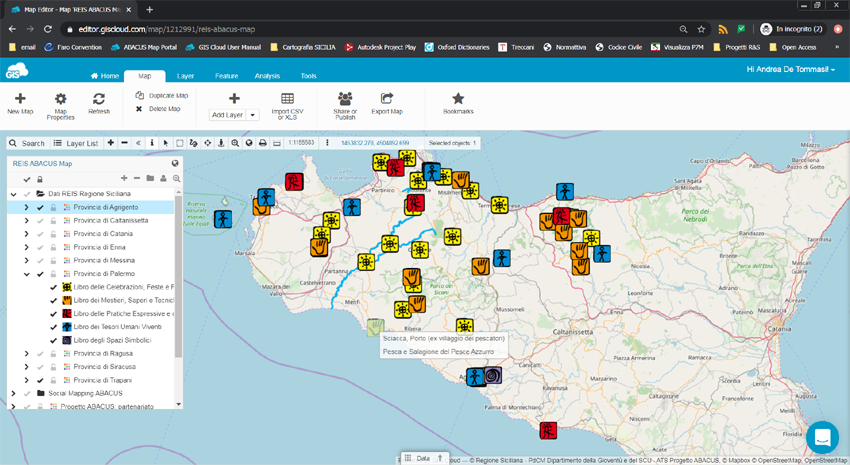Switch to the Analysis tab
This screenshot has width=850, height=465.
267,76
